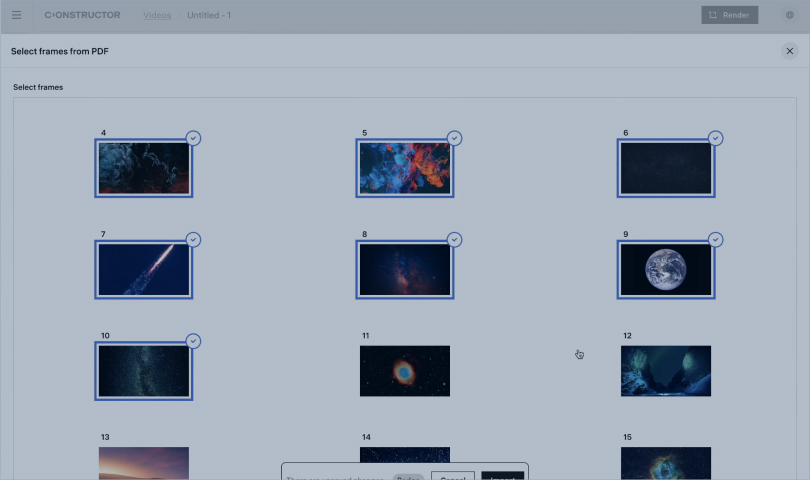This screenshot has width=810, height=480.
Task: Uncheck the checkmark on frame 7
Action: (x=193, y=240)
